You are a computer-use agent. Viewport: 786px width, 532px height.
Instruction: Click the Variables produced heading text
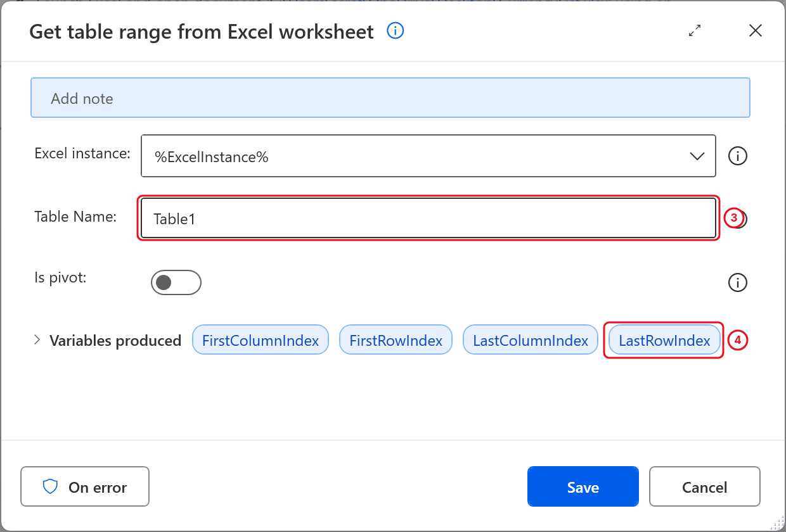point(115,341)
